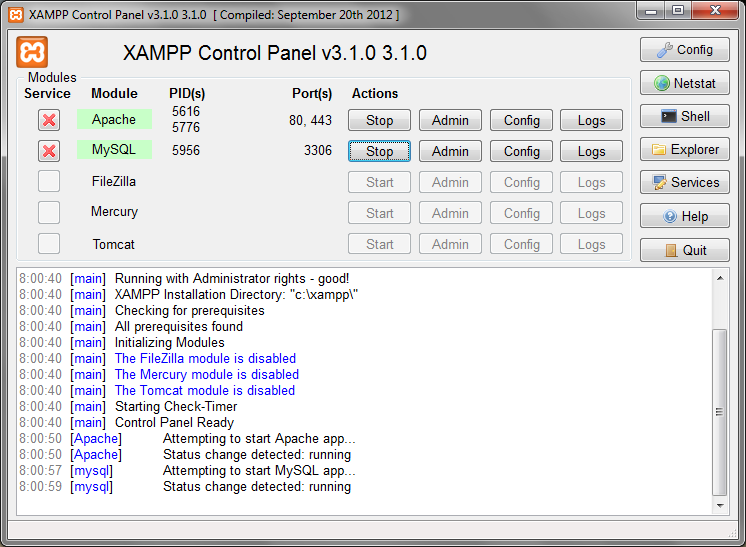The image size is (746, 547).
Task: Click the Apache module label
Action: (x=114, y=119)
